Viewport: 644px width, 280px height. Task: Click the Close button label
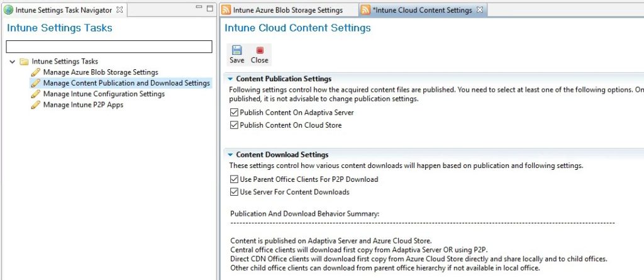260,60
